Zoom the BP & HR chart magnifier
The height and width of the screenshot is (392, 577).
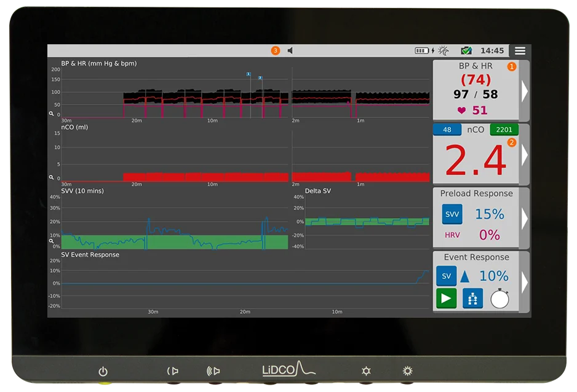(x=52, y=114)
